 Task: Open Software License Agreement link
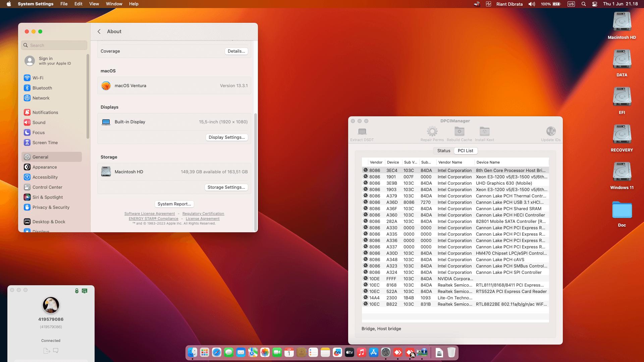[x=150, y=214]
